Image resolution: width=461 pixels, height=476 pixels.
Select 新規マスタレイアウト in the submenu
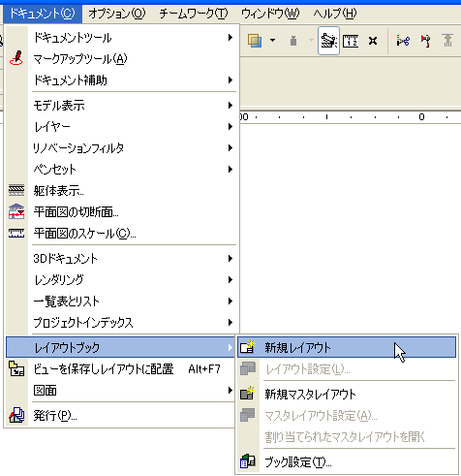click(347, 395)
